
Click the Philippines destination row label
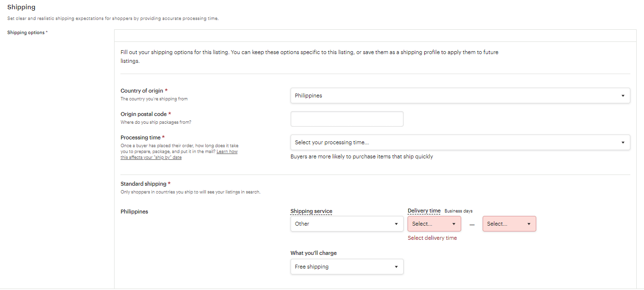(x=134, y=212)
